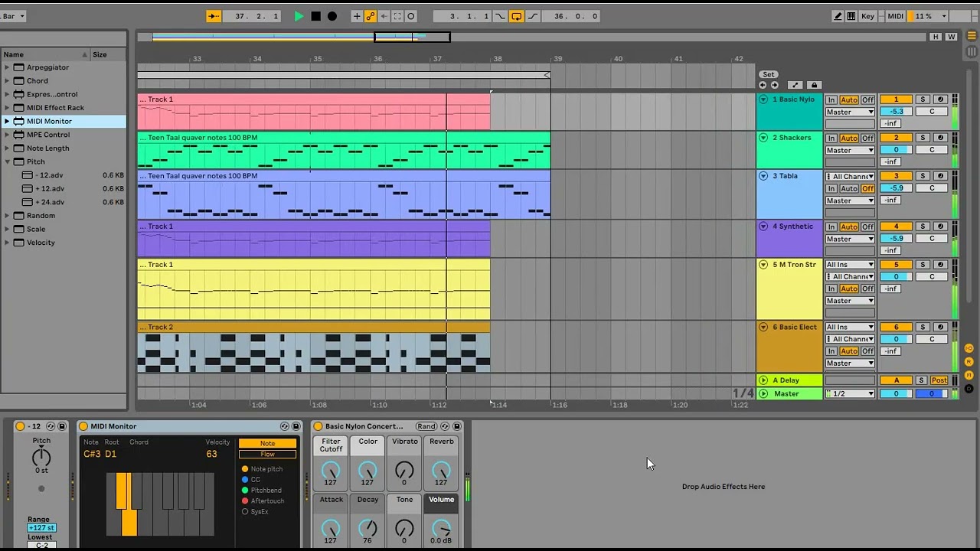Toggle MIDI Monitor device activator
Viewport: 980px width, 551px height.
[x=83, y=426]
